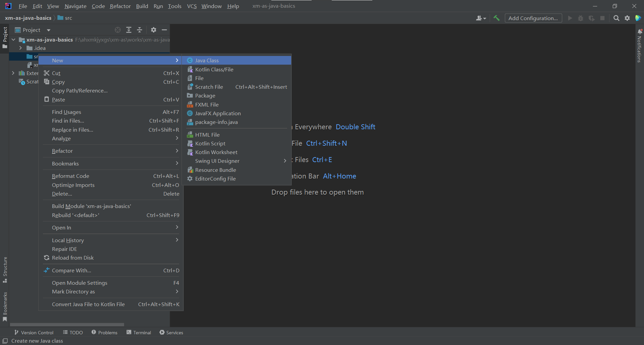
Task: Expand the Swing UI Designer submenu
Action: point(236,161)
